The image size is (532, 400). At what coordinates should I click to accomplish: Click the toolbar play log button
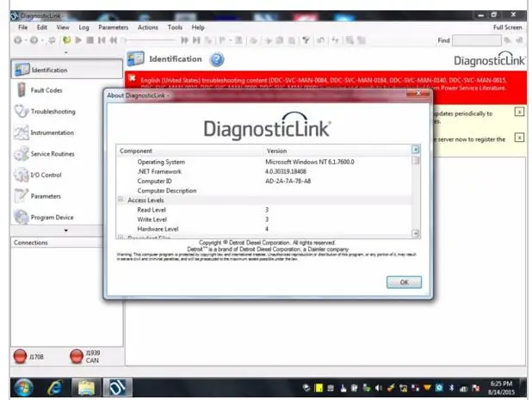(x=78, y=40)
